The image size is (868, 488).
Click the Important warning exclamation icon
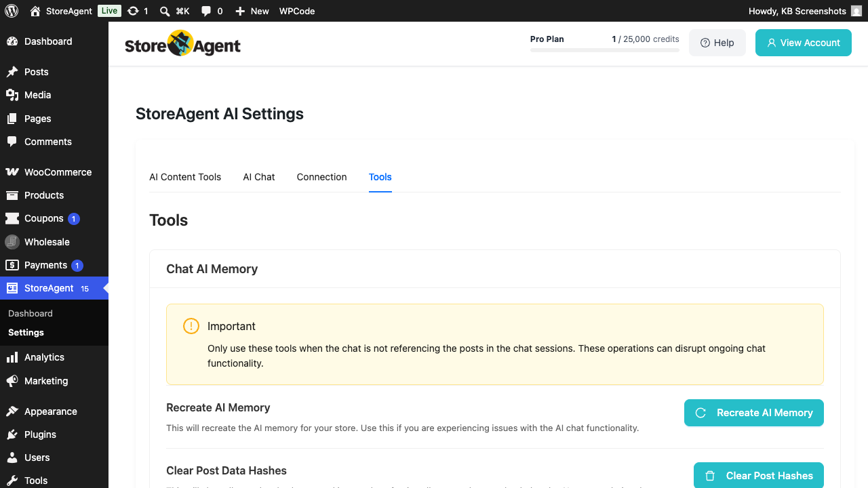(x=191, y=326)
